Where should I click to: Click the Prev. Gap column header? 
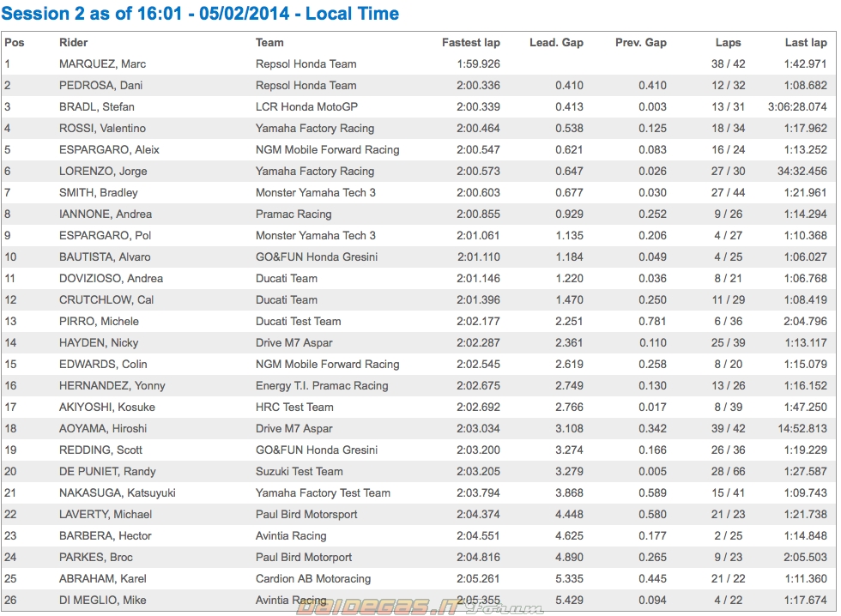(x=641, y=42)
